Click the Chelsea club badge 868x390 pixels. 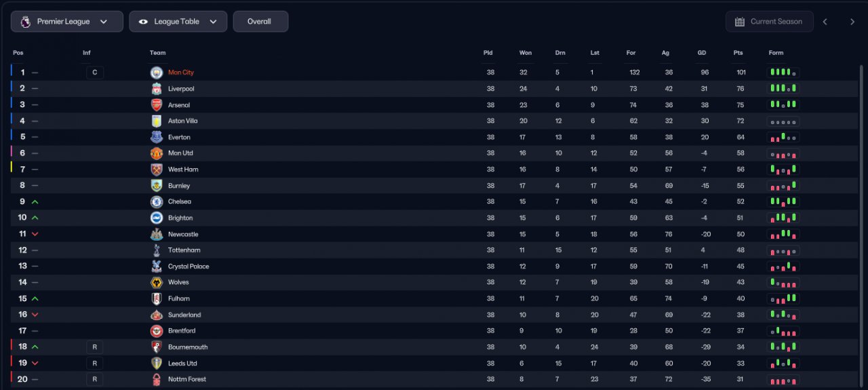click(x=157, y=201)
